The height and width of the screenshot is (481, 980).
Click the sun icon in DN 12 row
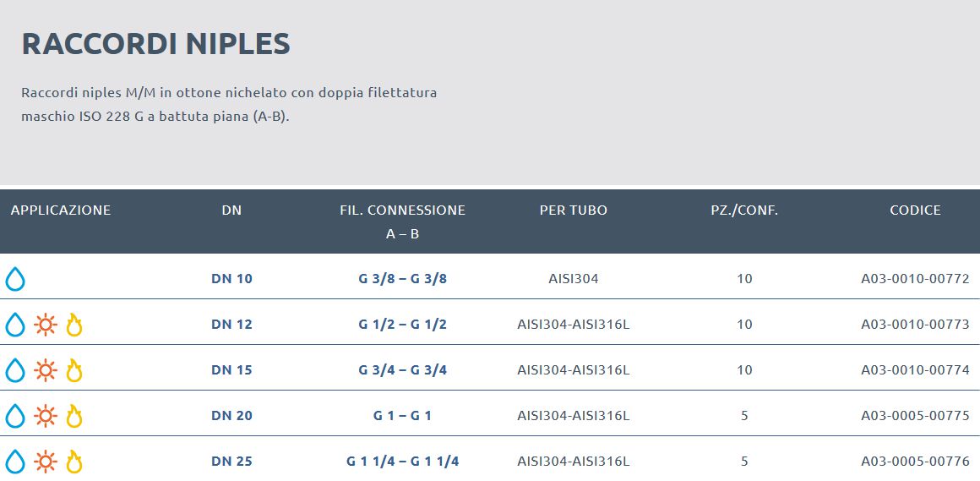pyautogui.click(x=45, y=325)
